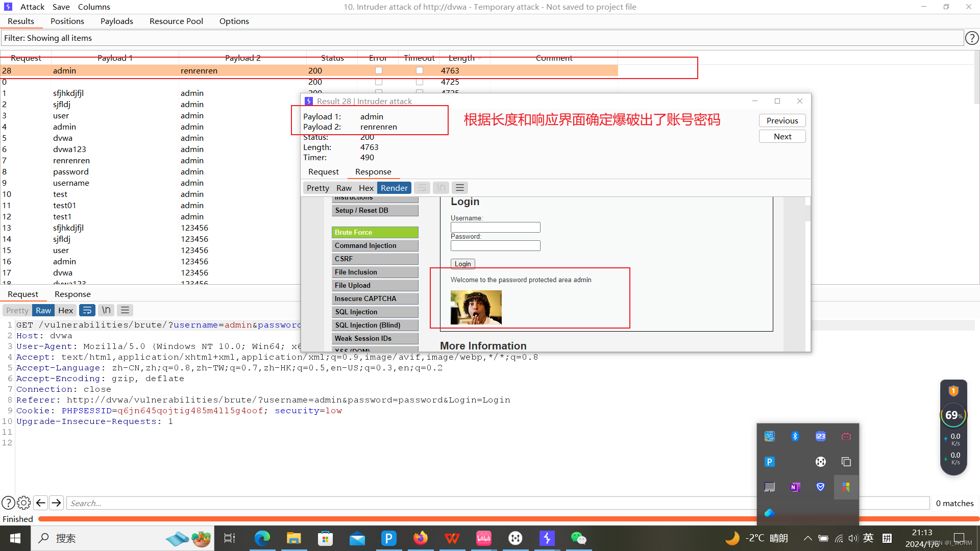Open hamburger options menu in Result 28 viewer
The image size is (980, 551).
click(460, 188)
